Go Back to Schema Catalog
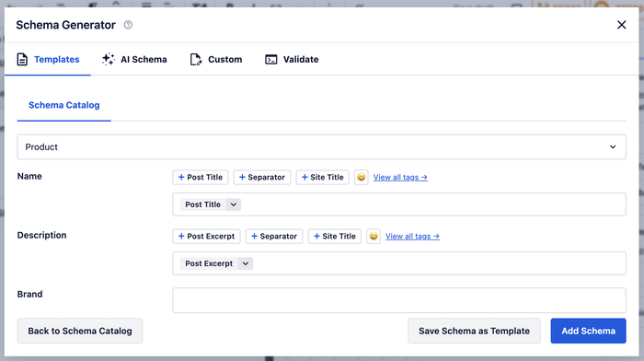The height and width of the screenshot is (361, 644). click(x=80, y=331)
